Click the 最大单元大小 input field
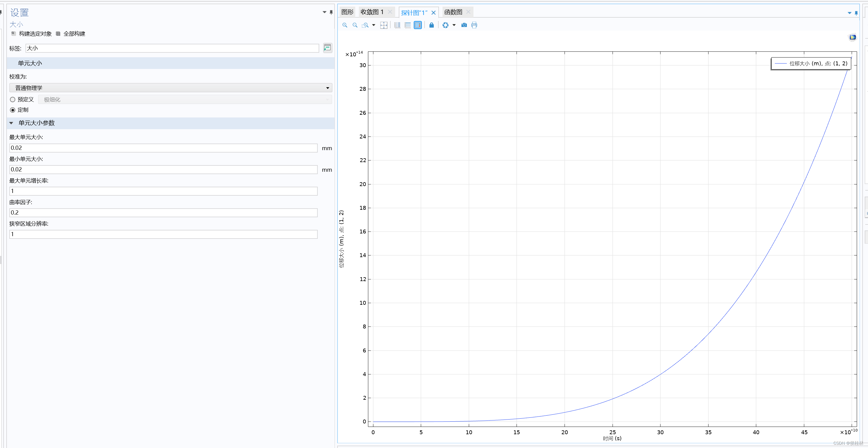The width and height of the screenshot is (868, 448). pyautogui.click(x=163, y=148)
